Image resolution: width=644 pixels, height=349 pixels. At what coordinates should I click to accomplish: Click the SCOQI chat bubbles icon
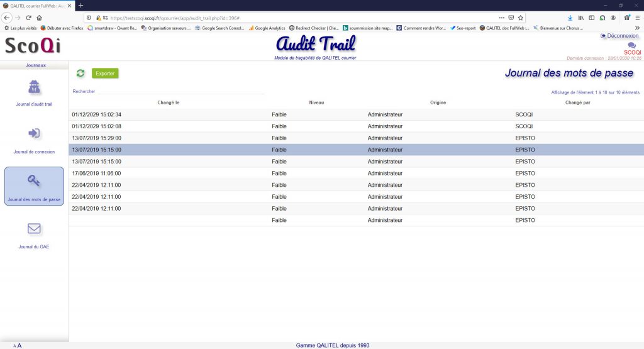[631, 45]
